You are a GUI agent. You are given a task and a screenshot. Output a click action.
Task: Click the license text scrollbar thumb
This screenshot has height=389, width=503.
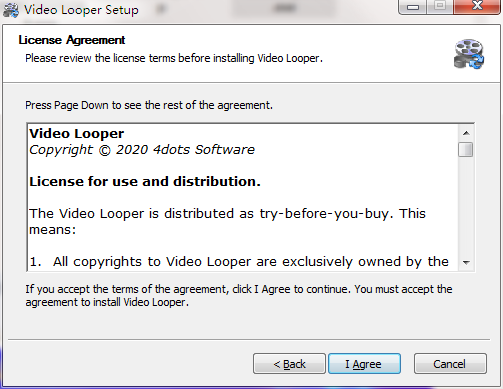(465, 149)
